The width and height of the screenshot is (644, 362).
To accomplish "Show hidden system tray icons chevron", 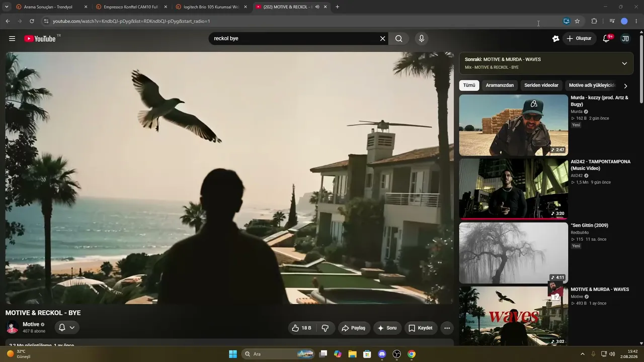I will point(583,354).
